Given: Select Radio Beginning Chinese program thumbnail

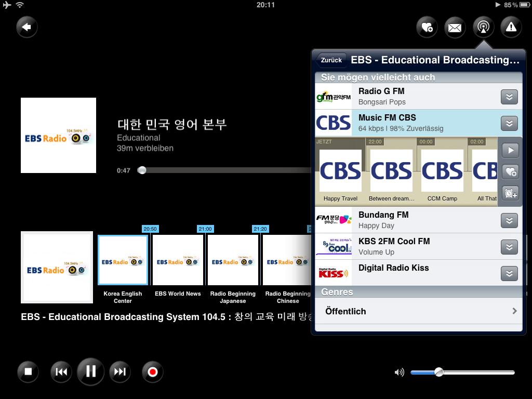Looking at the screenshot, I should click(x=287, y=260).
